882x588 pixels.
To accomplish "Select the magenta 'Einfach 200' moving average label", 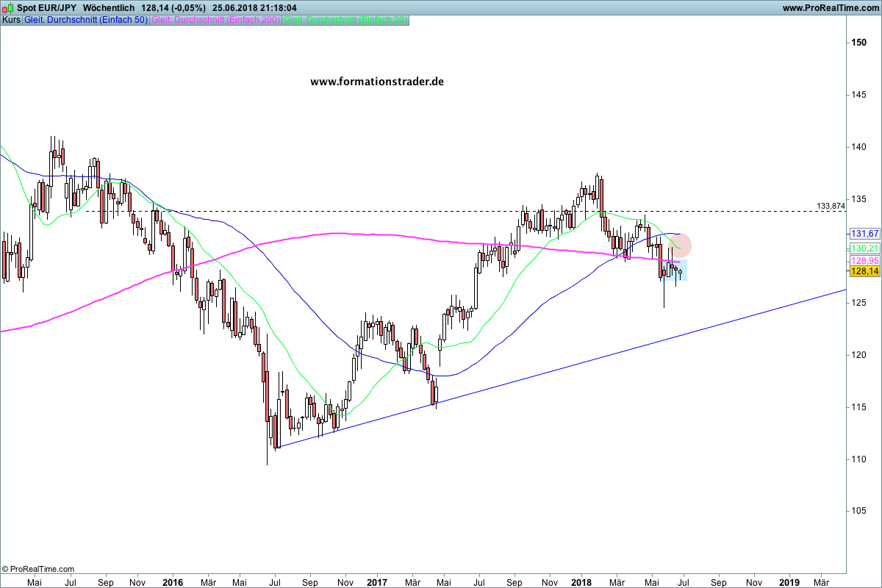I will (215, 20).
